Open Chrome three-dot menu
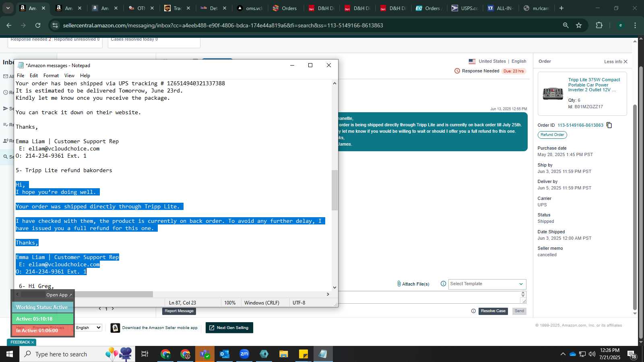The width and height of the screenshot is (644, 362). click(x=635, y=25)
